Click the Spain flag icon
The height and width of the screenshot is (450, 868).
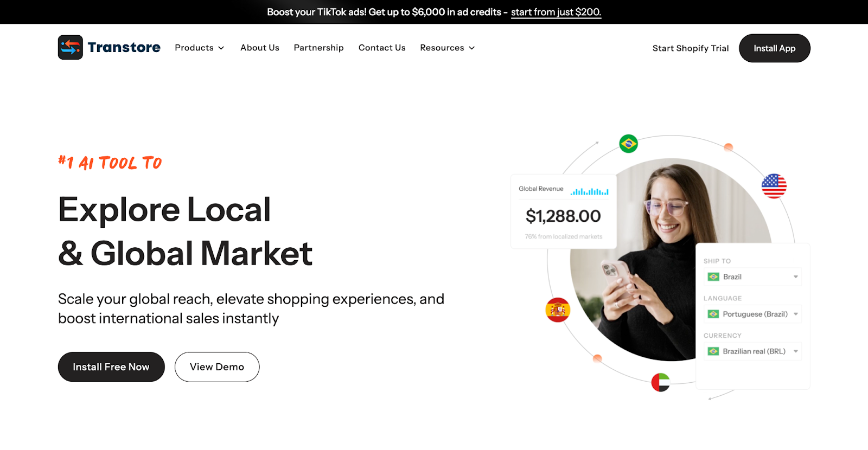(x=558, y=310)
